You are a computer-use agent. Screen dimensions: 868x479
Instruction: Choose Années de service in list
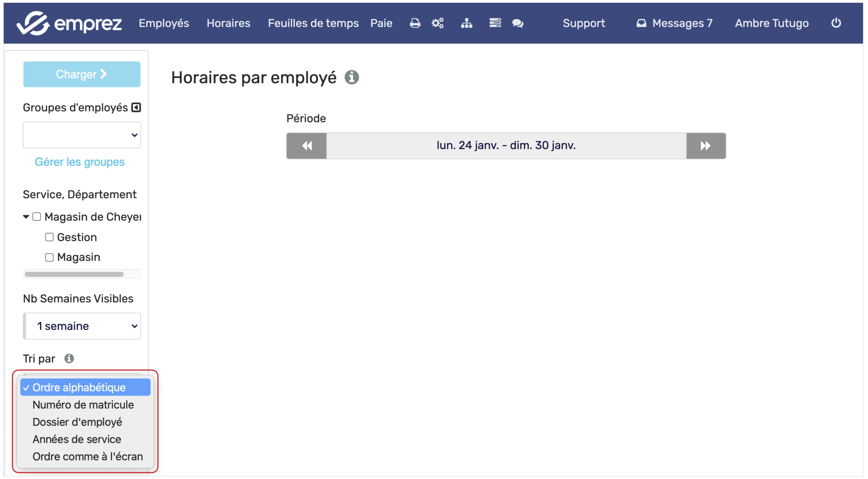76,439
